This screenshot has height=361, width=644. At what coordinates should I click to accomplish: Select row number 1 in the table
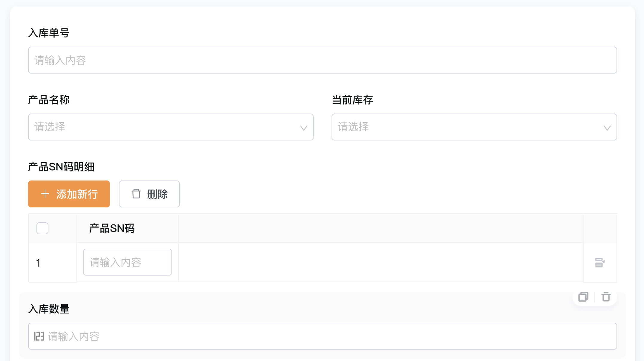(x=38, y=263)
